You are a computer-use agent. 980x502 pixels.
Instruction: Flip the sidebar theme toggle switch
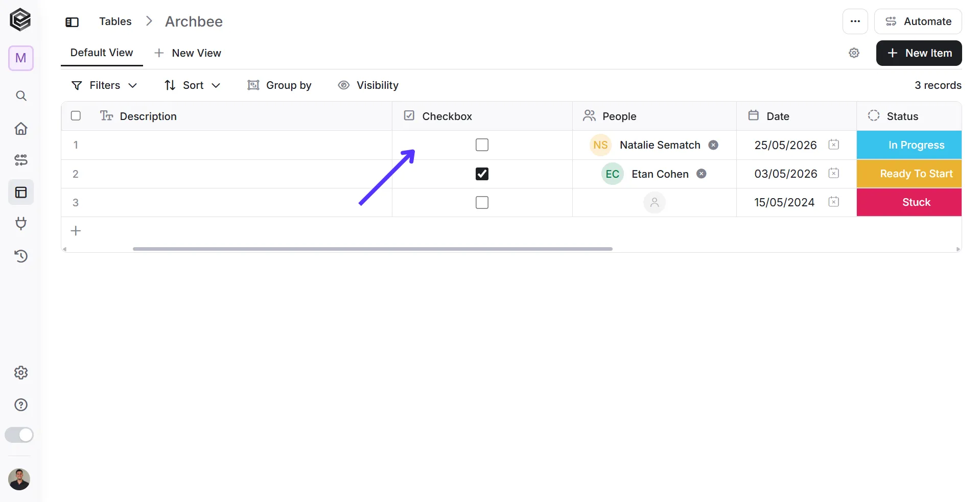pyautogui.click(x=19, y=435)
